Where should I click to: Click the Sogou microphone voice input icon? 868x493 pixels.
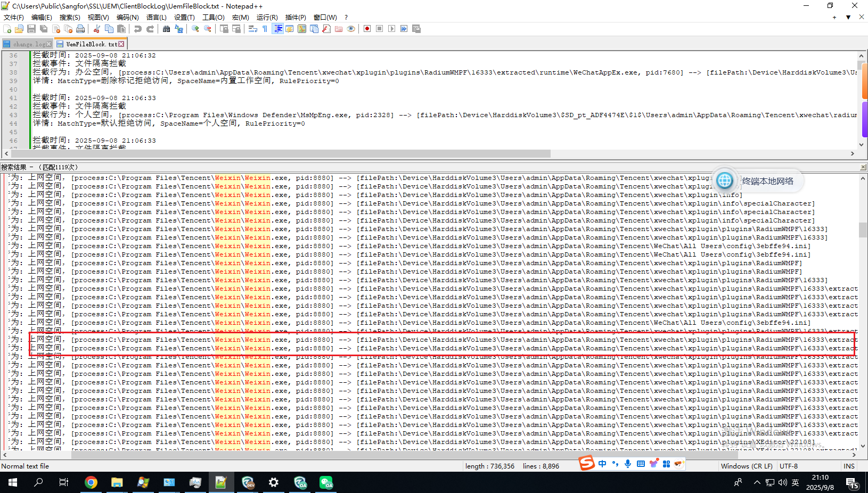[628, 464]
